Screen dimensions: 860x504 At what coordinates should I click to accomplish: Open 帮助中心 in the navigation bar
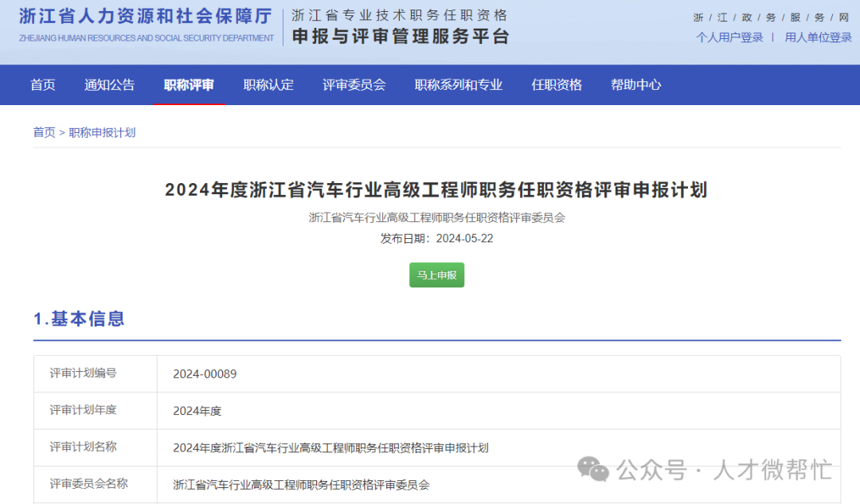click(635, 85)
